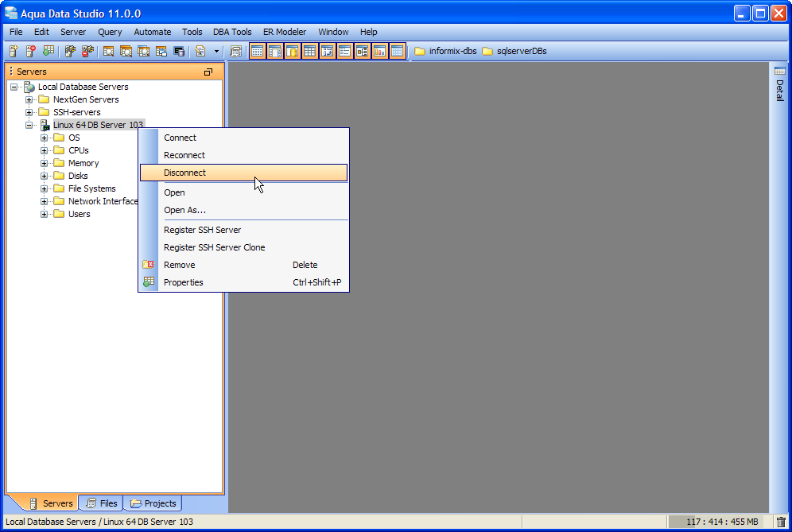Select Register SSH Server menu entry
The height and width of the screenshot is (532, 792).
tap(243, 230)
